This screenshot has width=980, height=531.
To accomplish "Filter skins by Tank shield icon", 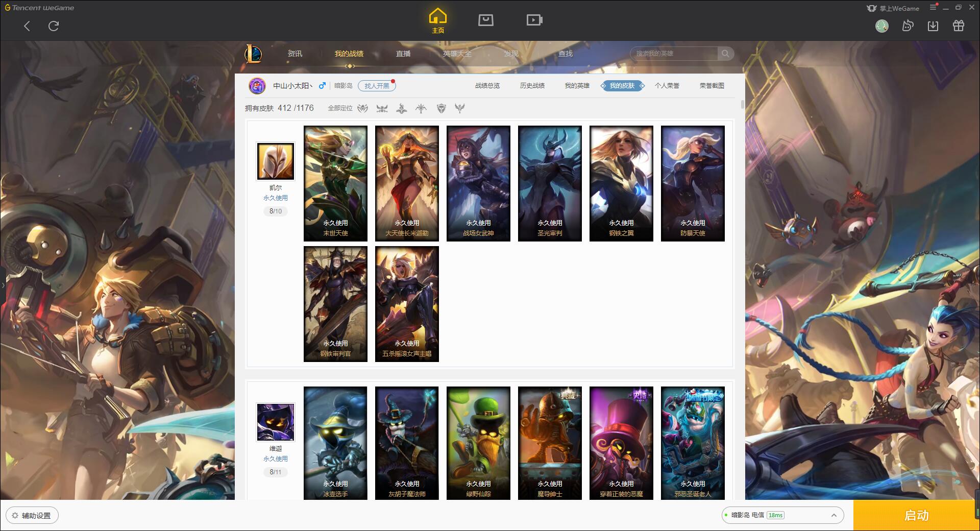I will pos(442,108).
